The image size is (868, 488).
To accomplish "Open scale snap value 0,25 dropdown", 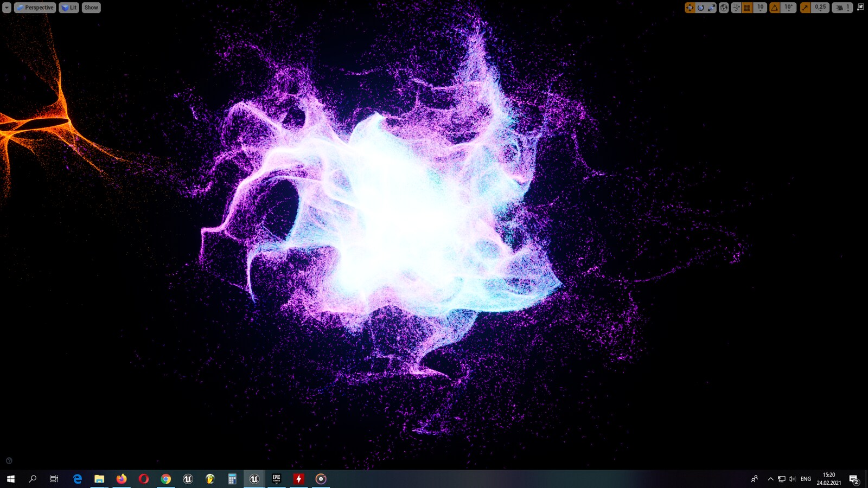I will [820, 8].
